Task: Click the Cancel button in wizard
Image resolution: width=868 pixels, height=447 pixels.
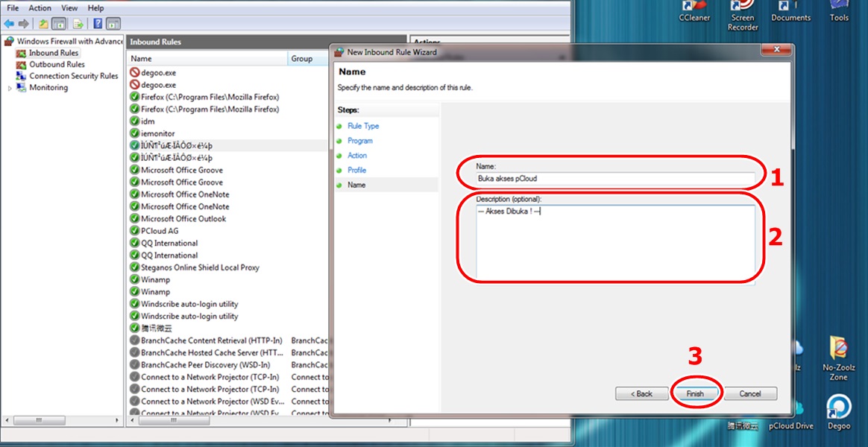Action: coord(750,394)
